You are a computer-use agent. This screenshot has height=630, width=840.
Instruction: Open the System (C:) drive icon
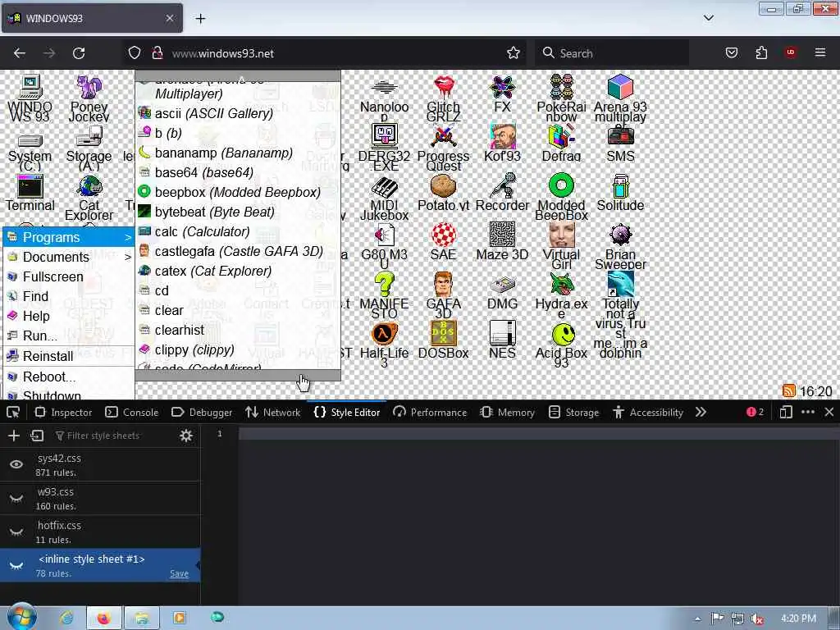(30, 151)
